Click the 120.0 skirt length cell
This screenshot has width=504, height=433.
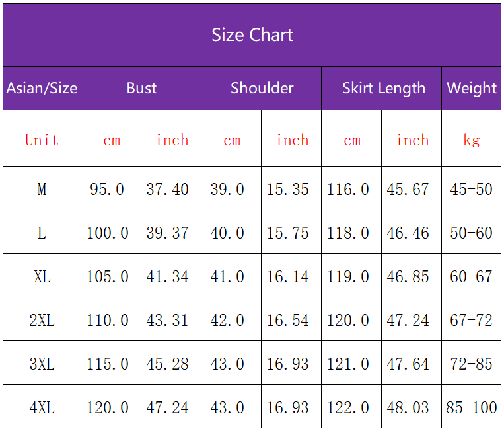pos(348,321)
